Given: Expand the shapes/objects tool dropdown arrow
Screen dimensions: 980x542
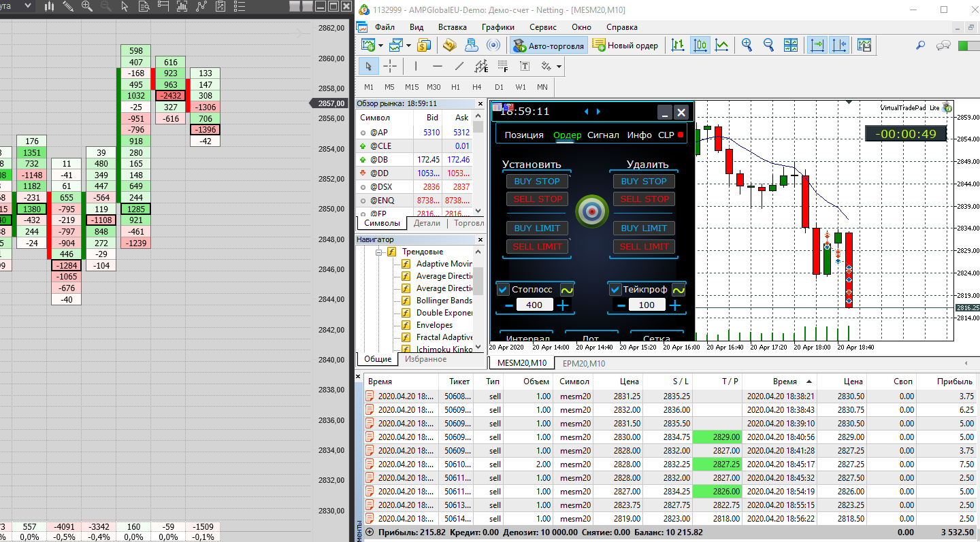Looking at the screenshot, I should click(559, 67).
